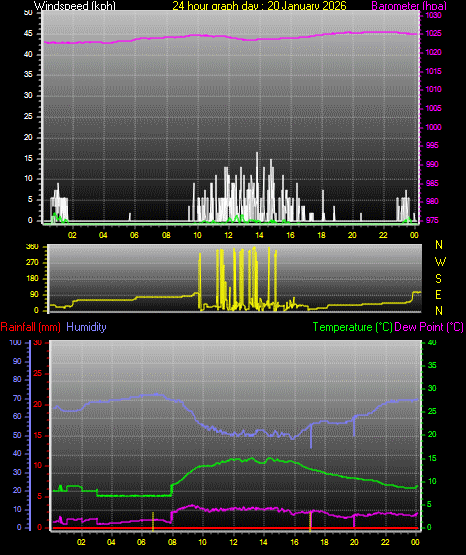Click the 15 temperature scale value
The height and width of the screenshot is (555, 466).
click(x=432, y=458)
